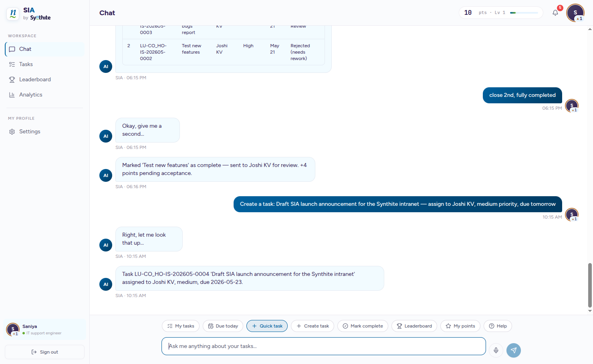This screenshot has height=364, width=593.
Task: Click the question mark icon on Help
Action: 492,326
